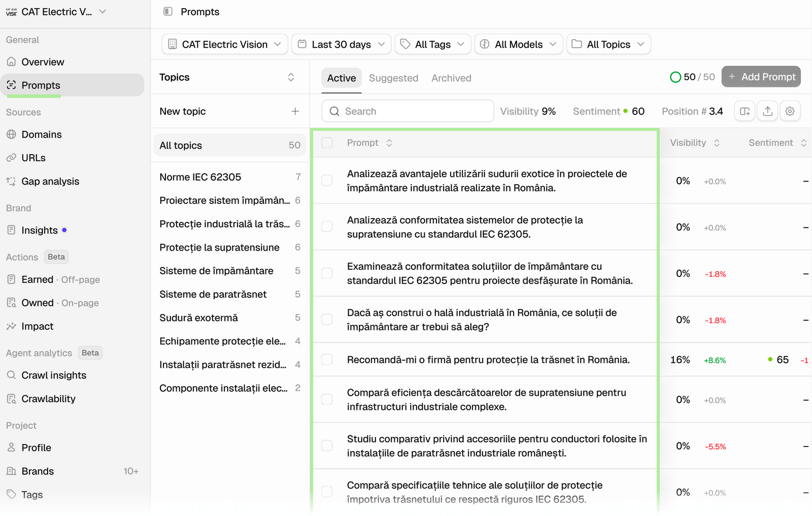Switch to the Archived tab

(451, 78)
